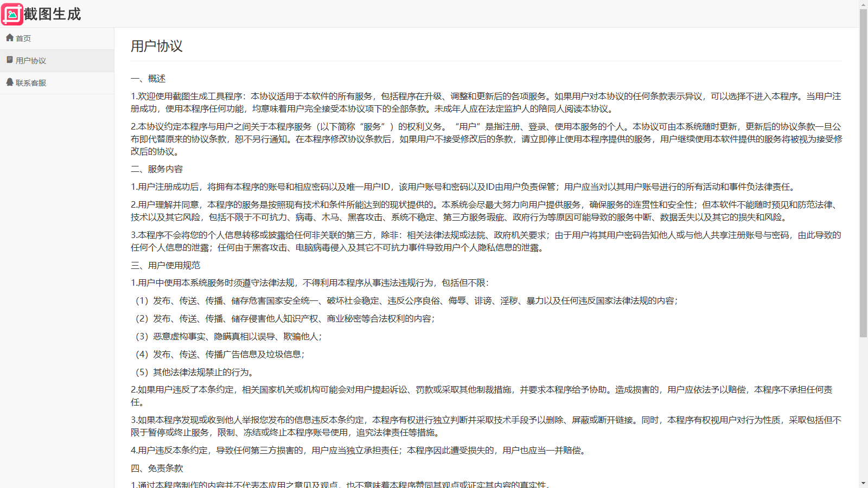Viewport: 868px width, 488px height.
Task: Open the 首页 sidebar menu item
Action: [23, 38]
